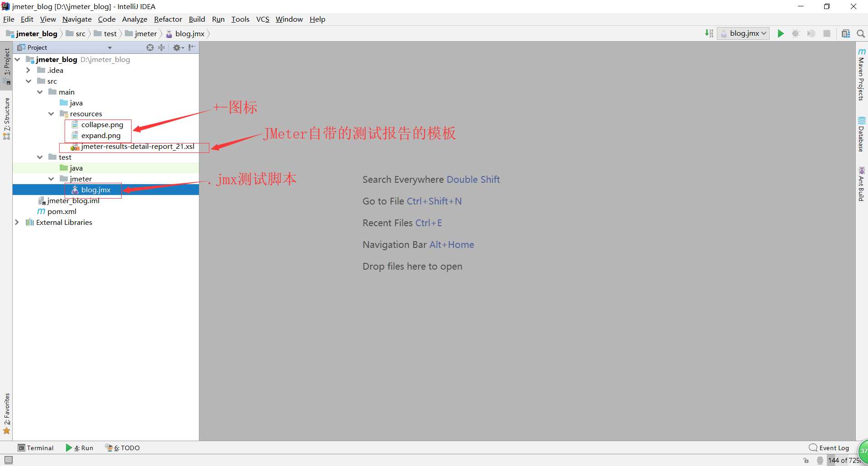
Task: Open the Analyze menu
Action: (135, 19)
